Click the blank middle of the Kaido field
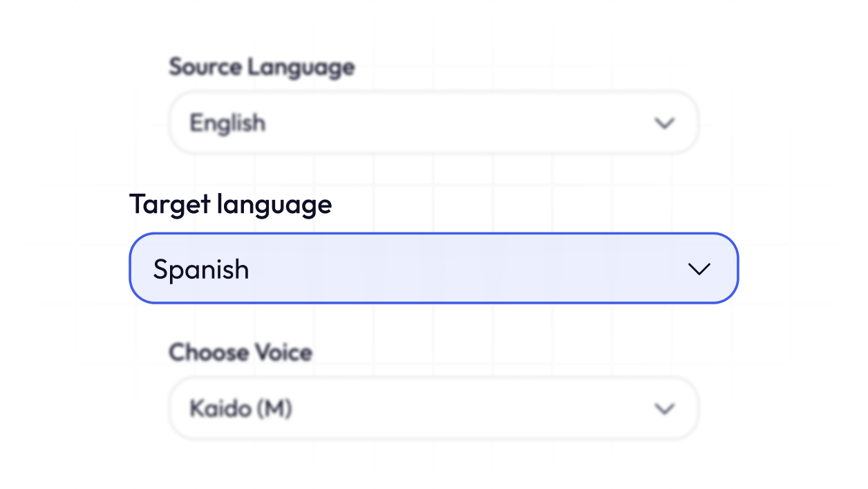 470,409
